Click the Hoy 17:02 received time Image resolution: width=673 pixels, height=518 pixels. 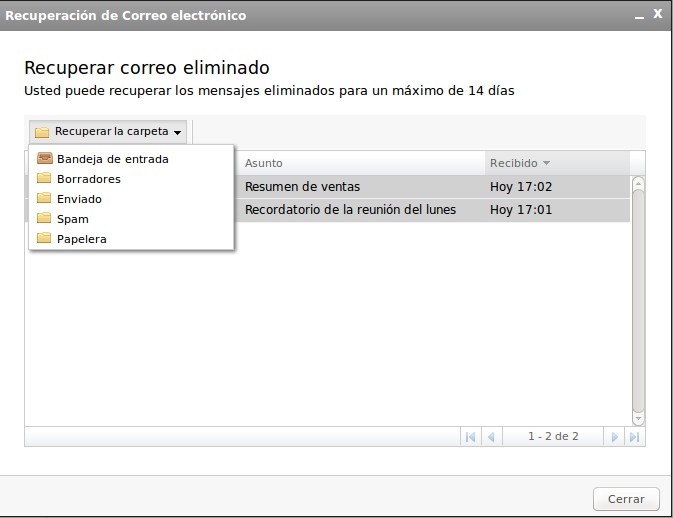pos(521,187)
